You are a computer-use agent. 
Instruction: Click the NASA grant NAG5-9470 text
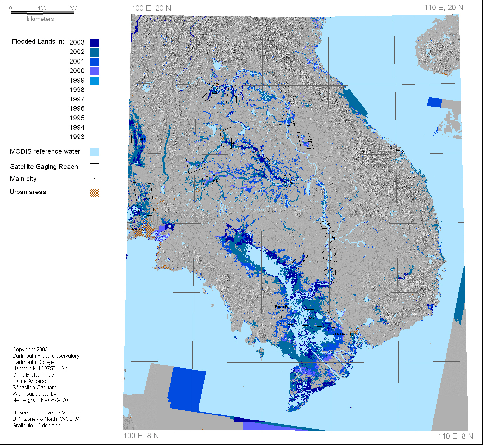point(40,400)
